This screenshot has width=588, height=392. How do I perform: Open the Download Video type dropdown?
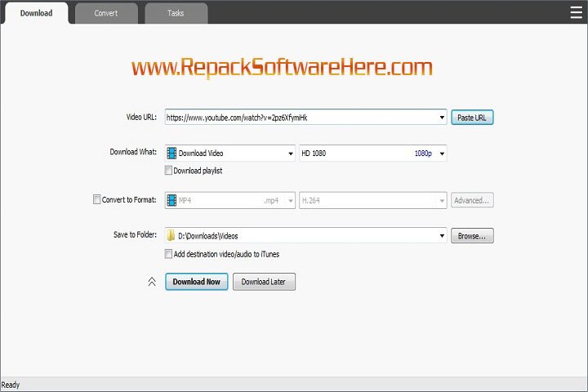[x=230, y=153]
